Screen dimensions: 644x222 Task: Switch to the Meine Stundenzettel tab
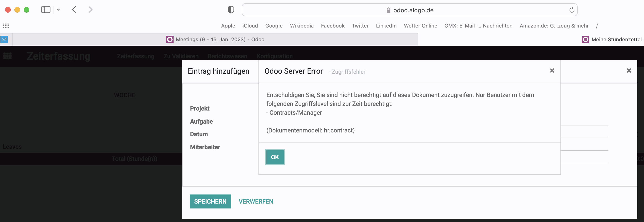tap(613, 39)
